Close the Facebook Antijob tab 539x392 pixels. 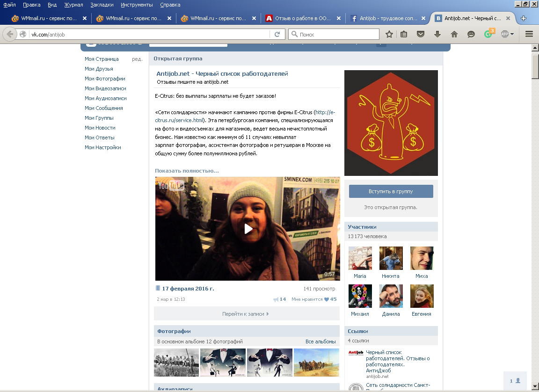pyautogui.click(x=423, y=18)
